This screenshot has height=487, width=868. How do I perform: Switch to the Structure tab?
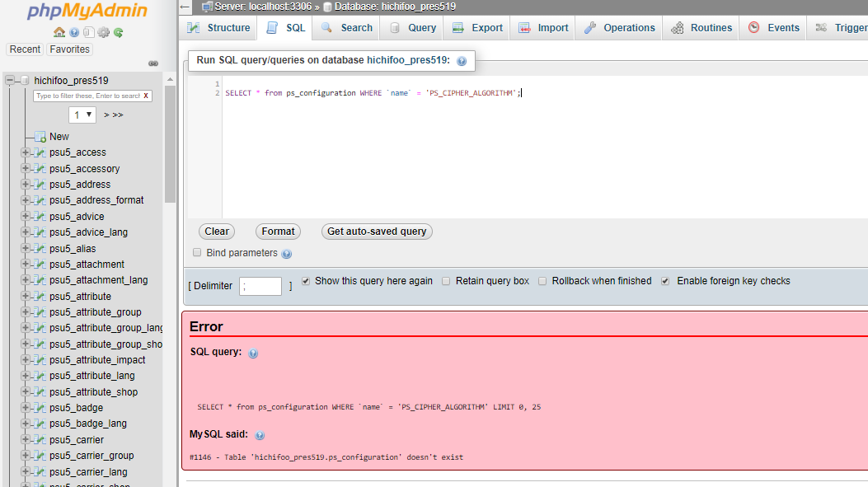tap(218, 28)
